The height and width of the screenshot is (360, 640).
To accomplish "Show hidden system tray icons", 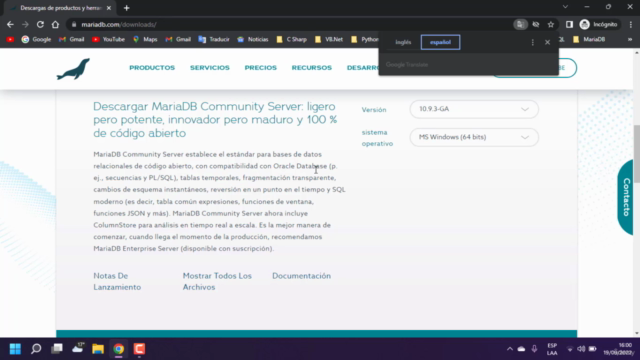I will point(510,349).
